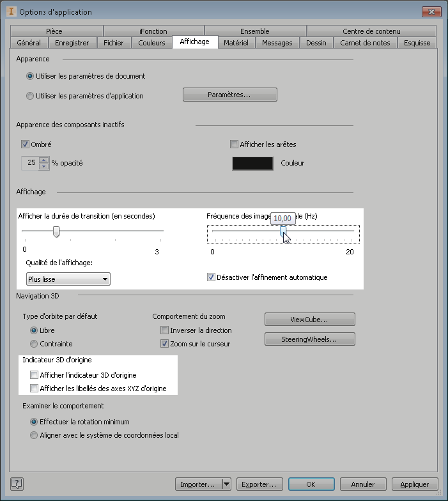This screenshot has height=501, width=448.
Task: Open the Fichier tab
Action: pyautogui.click(x=114, y=42)
